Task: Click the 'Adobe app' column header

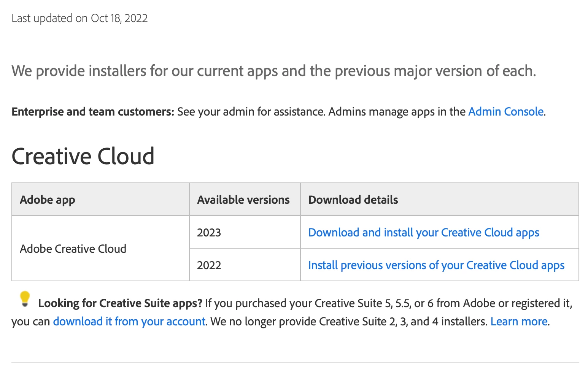Action: tap(48, 200)
